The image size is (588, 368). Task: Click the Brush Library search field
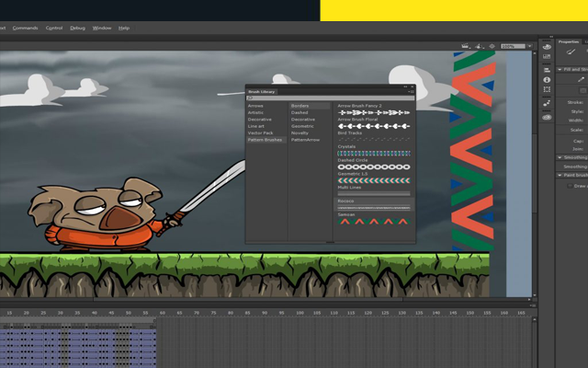[331, 98]
